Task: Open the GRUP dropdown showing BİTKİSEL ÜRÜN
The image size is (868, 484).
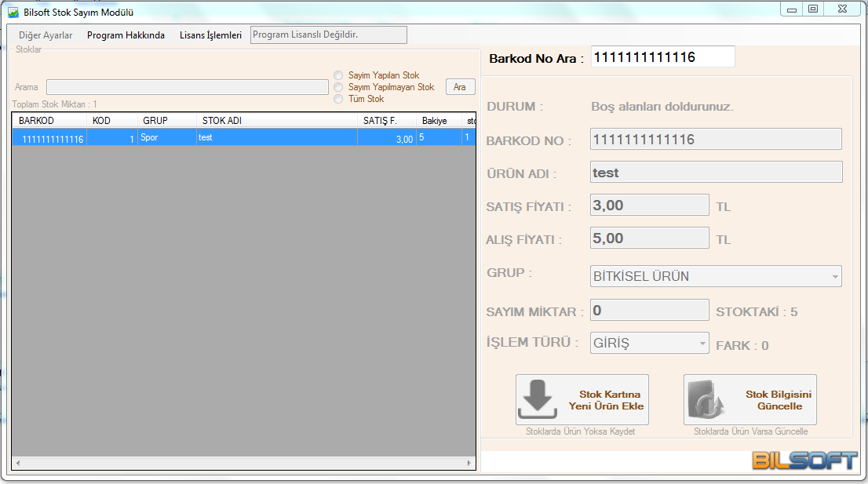Action: (716, 276)
